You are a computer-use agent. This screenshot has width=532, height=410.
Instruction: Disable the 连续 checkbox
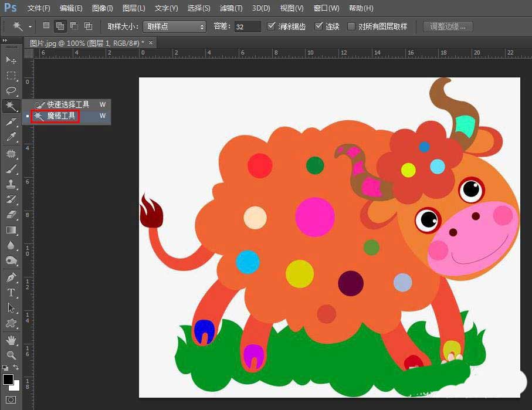click(x=317, y=26)
